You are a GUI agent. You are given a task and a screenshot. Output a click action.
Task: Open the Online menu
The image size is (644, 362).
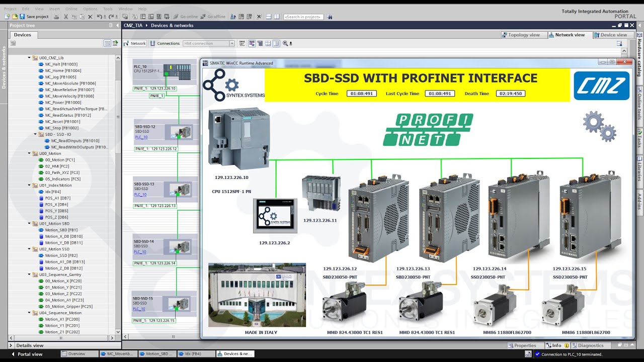[71, 9]
